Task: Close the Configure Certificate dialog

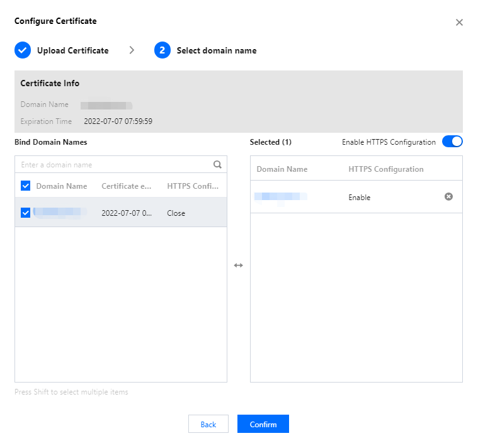Action: point(459,23)
